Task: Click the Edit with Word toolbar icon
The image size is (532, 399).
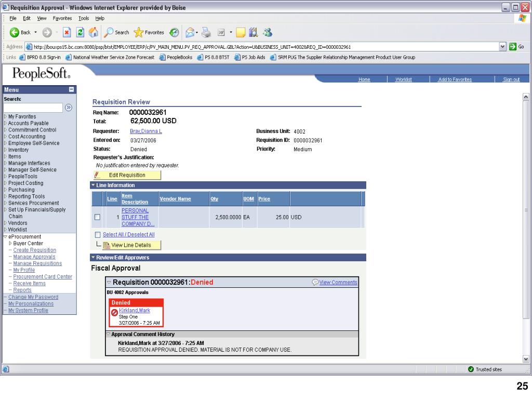Action: [x=221, y=33]
